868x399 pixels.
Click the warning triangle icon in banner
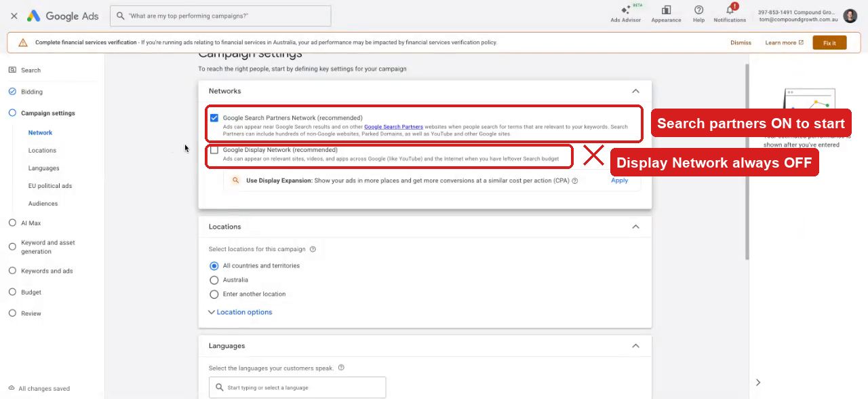click(23, 43)
